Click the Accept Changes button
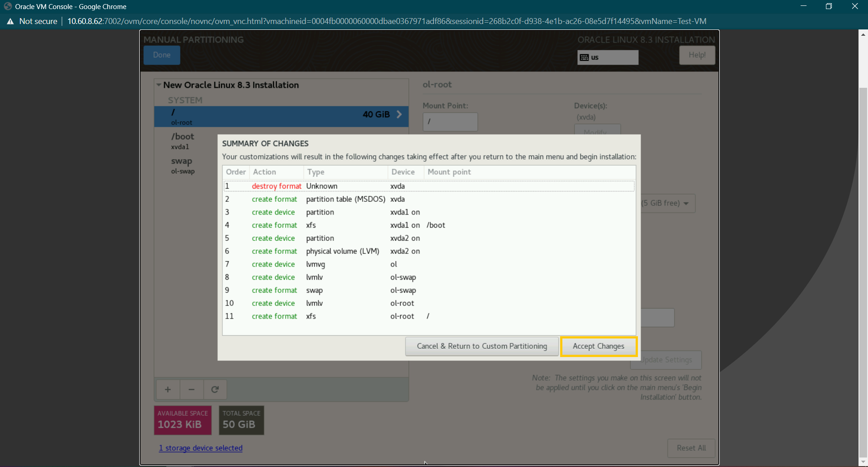The image size is (868, 467). click(x=599, y=346)
